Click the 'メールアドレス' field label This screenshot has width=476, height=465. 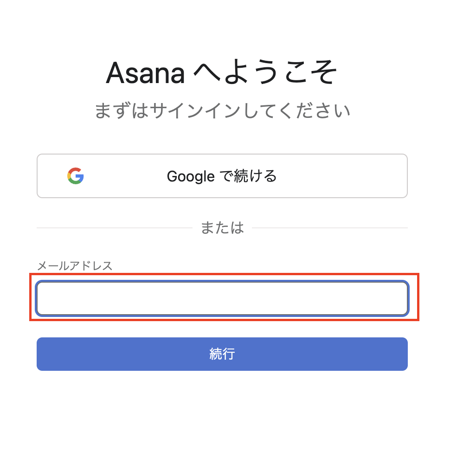(x=75, y=266)
